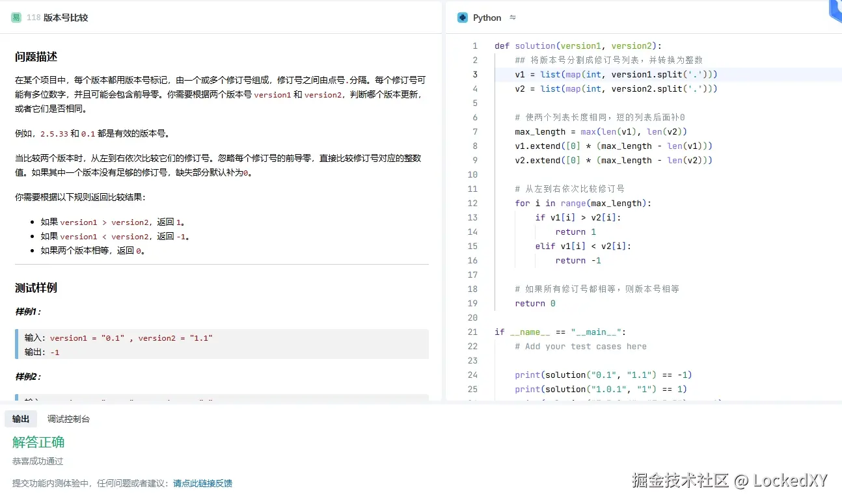Click line number 19 in the code gutter
Image resolution: width=842 pixels, height=504 pixels.
[472, 303]
